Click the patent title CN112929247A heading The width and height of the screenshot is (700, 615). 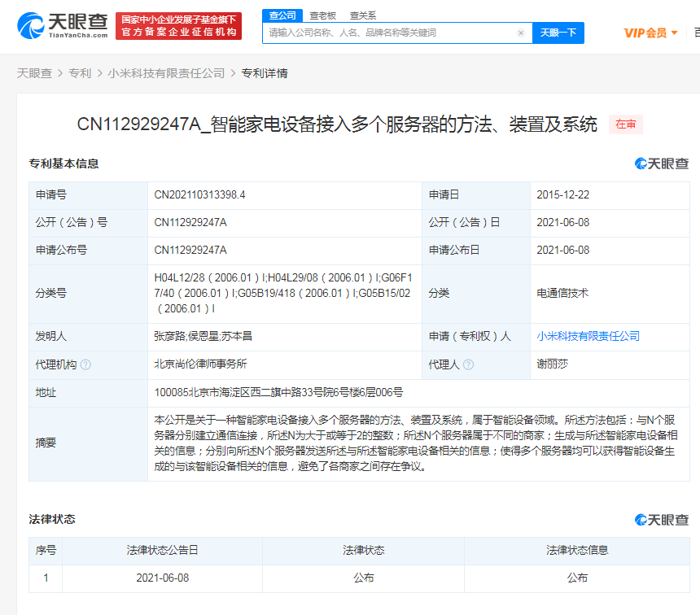[337, 124]
